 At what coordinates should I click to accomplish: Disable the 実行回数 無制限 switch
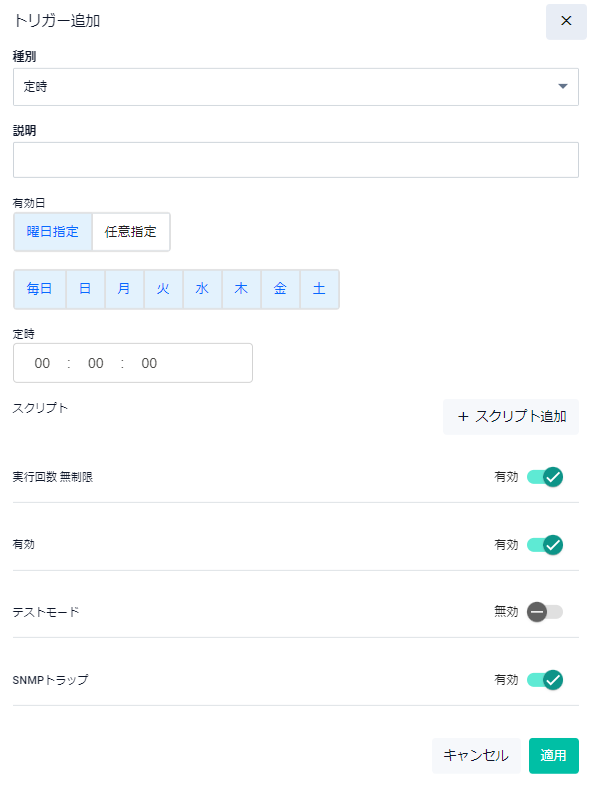tap(545, 477)
